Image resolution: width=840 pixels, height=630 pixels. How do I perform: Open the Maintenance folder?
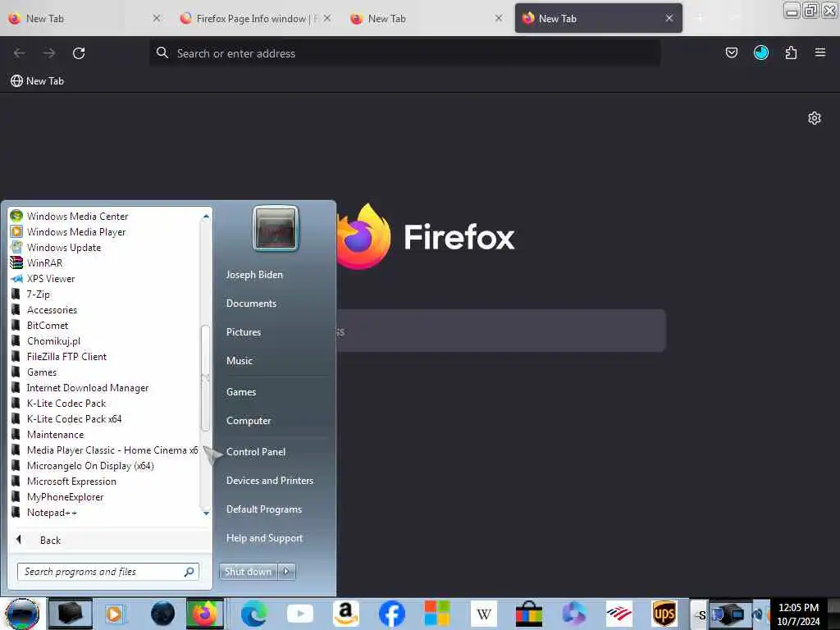coord(55,434)
